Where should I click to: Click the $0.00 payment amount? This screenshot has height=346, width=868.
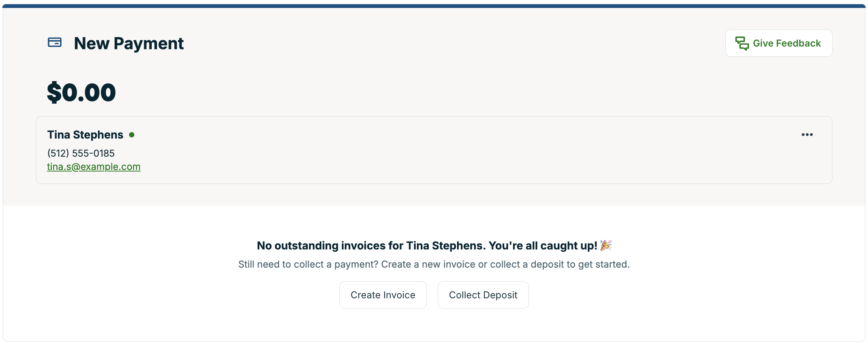coord(81,92)
